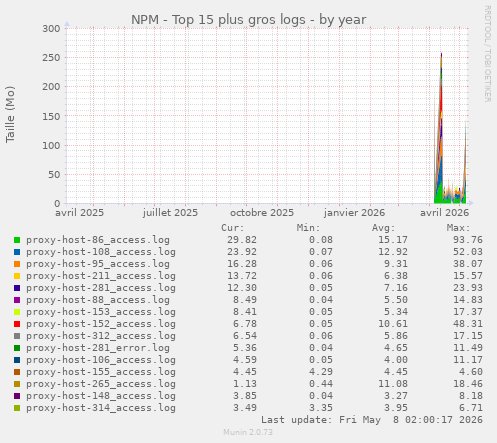497x443 pixels.
Task: Click the 50 y-axis tick label
Action: click(x=54, y=175)
